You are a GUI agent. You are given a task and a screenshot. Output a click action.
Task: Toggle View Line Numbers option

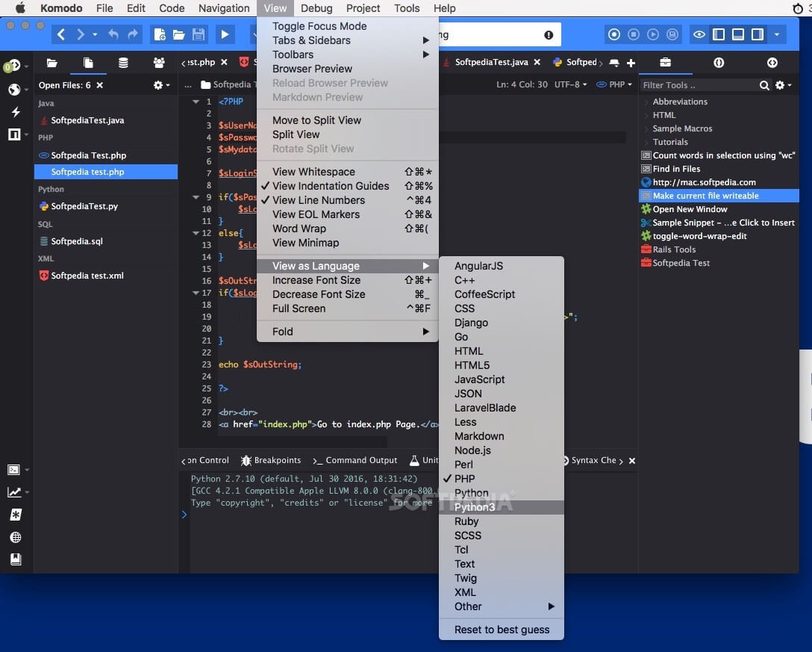coord(348,200)
